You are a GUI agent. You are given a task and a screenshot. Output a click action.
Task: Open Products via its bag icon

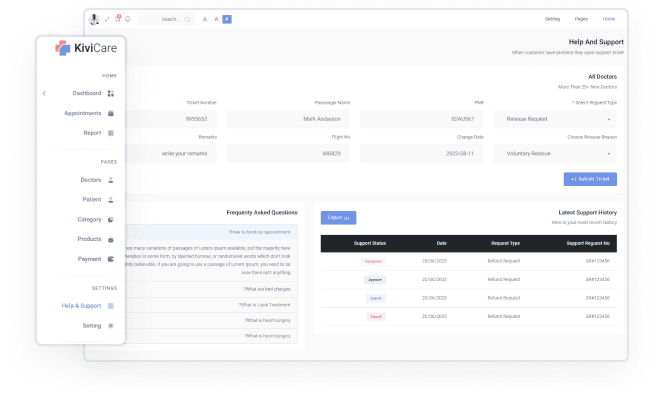coord(111,239)
